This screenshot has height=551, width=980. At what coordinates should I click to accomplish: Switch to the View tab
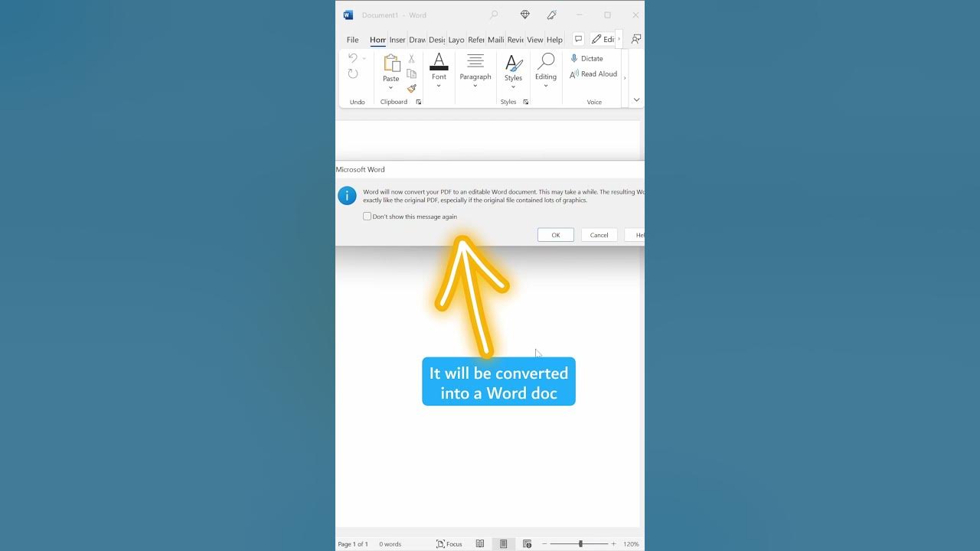click(x=535, y=40)
